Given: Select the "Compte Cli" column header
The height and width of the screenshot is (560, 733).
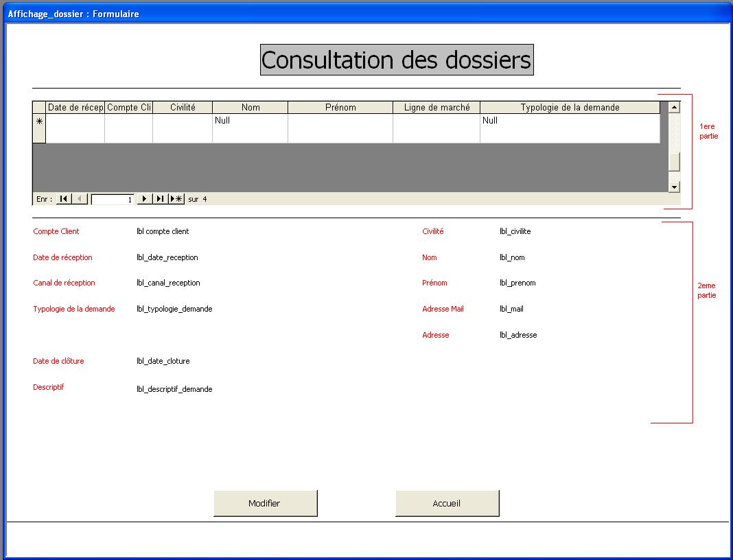Looking at the screenshot, I should click(x=128, y=108).
